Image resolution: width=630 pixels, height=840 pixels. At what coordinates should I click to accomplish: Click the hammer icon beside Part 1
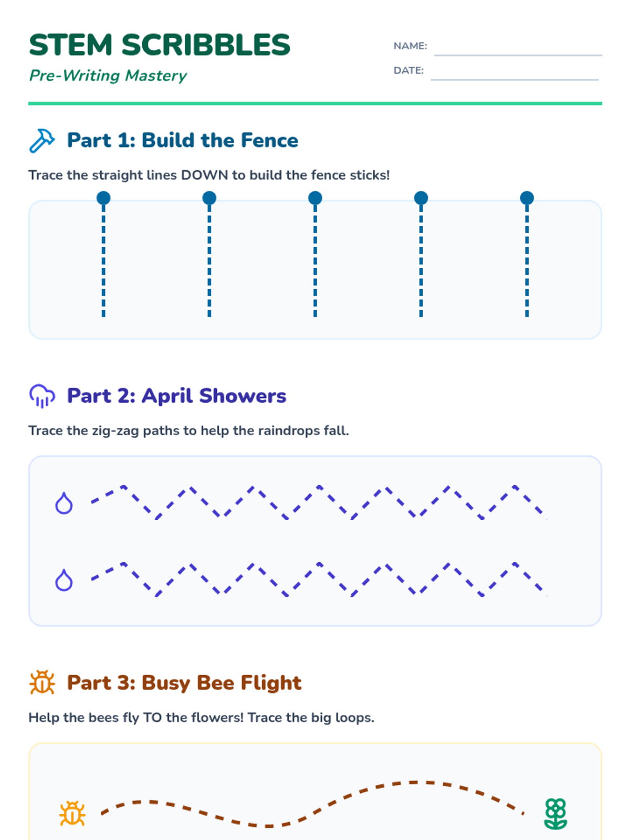pos(42,141)
